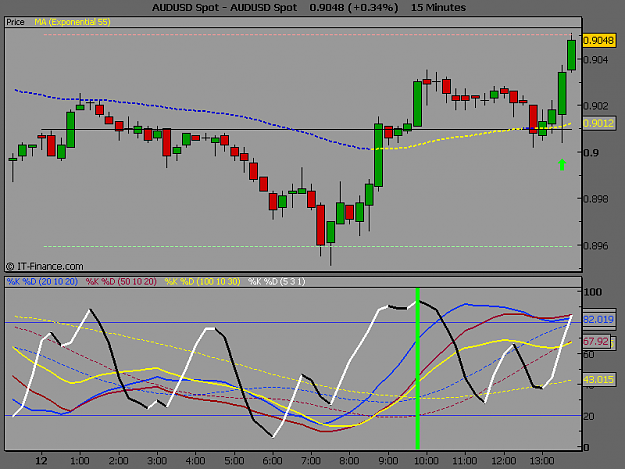Viewport: 625px width, 469px height.
Task: Click the 10:00 time axis label
Action: pos(426,461)
